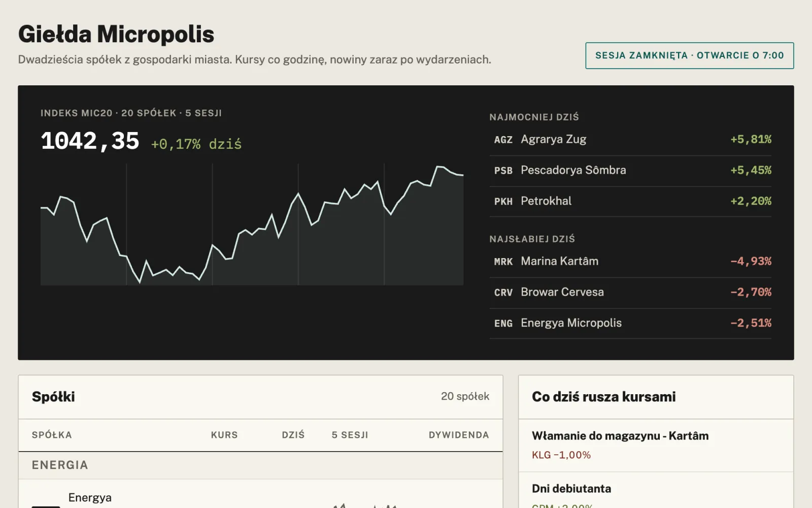Click the Najsłabiej dziś section label
The image size is (812, 508).
click(x=532, y=239)
